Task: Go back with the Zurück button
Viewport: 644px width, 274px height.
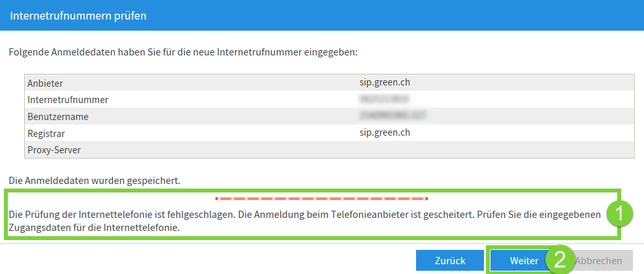Action: 450,260
